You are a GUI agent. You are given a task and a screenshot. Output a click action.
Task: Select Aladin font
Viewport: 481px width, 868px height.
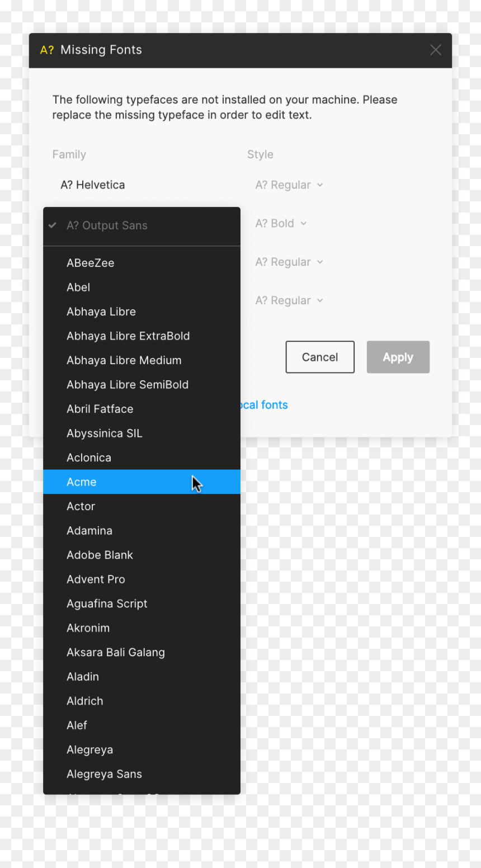pos(142,677)
